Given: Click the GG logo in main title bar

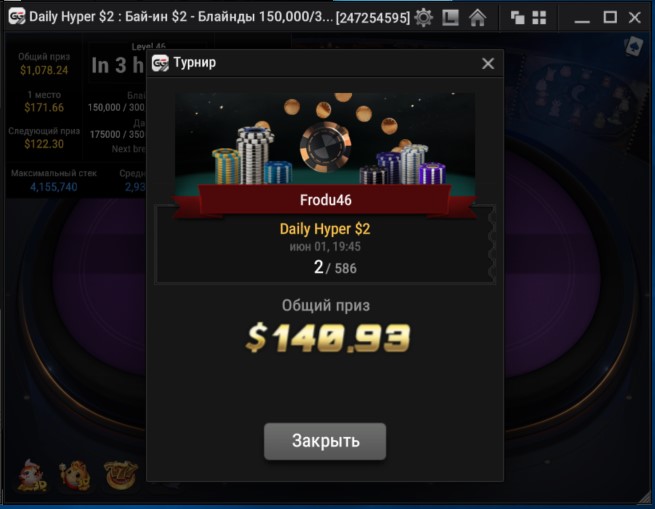Looking at the screenshot, I should 17,17.
